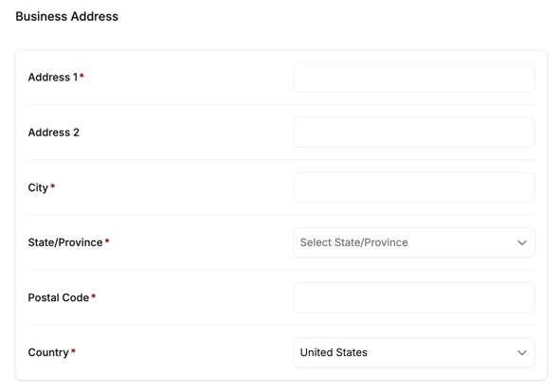Click the State/Province dropdown chevron arrow
This screenshot has width=560, height=392.
(522, 242)
